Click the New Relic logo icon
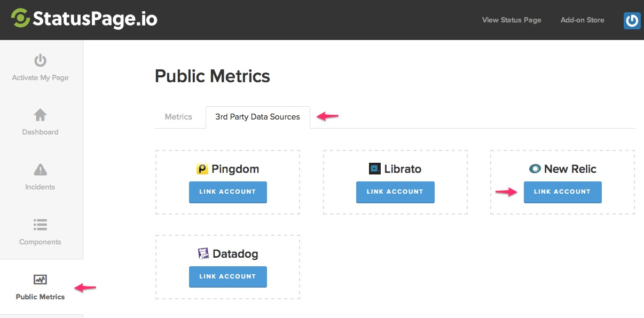 (535, 169)
